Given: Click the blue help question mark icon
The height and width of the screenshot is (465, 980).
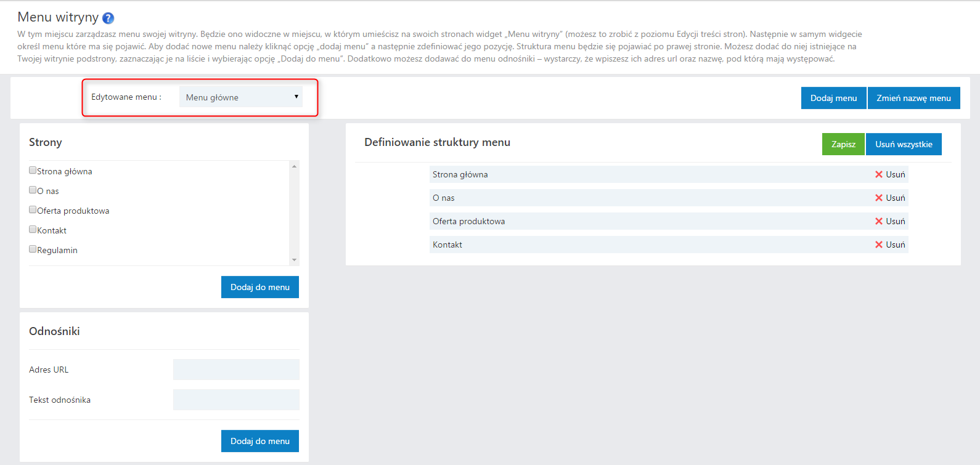Looking at the screenshot, I should pos(108,18).
